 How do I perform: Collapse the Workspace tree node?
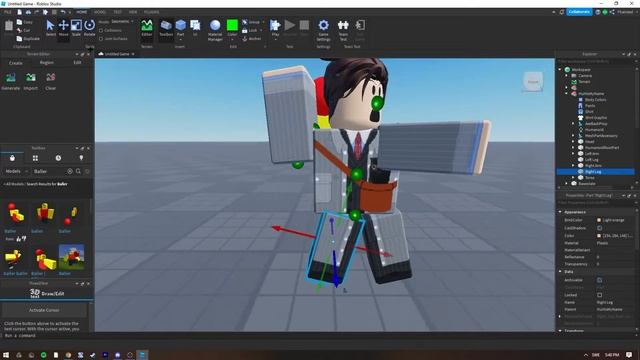(560, 70)
